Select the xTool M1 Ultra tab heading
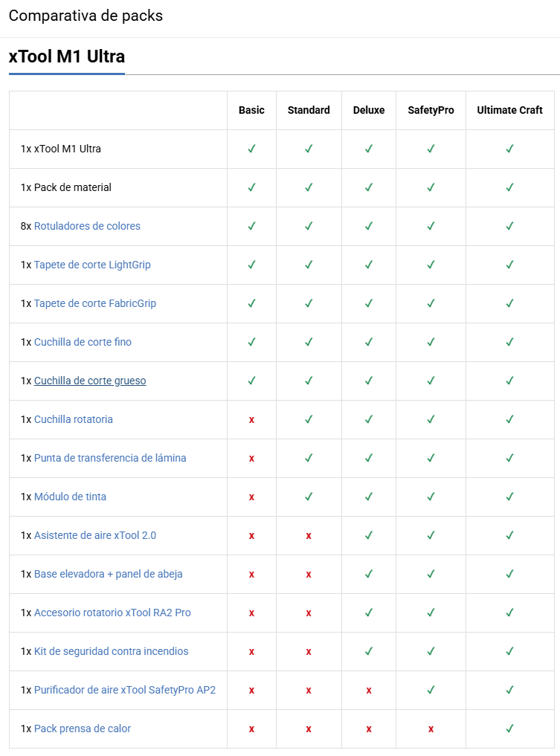The width and height of the screenshot is (560, 756). coord(67,56)
